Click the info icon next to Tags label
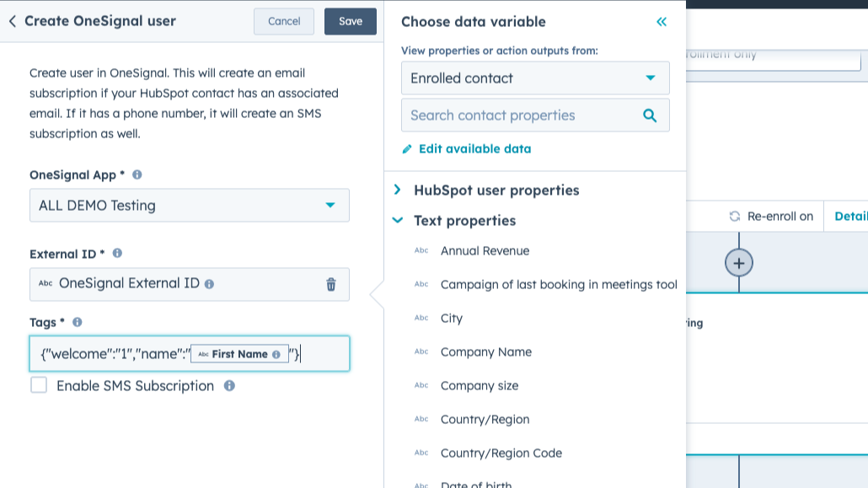Screen dimensions: 868x488 pyautogui.click(x=78, y=322)
